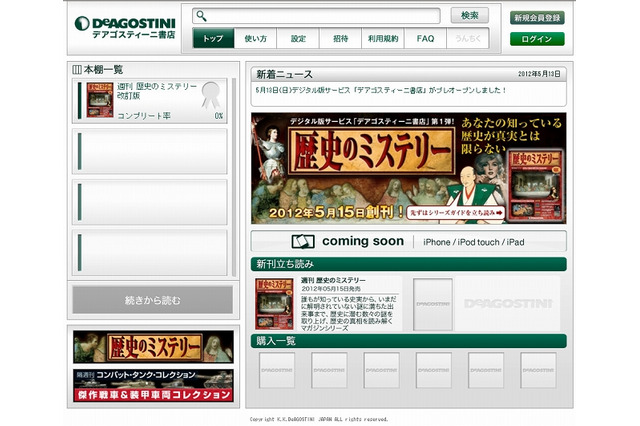
Task: Click 週刊 歴史のミステリー title link
Action: pyautogui.click(x=333, y=280)
